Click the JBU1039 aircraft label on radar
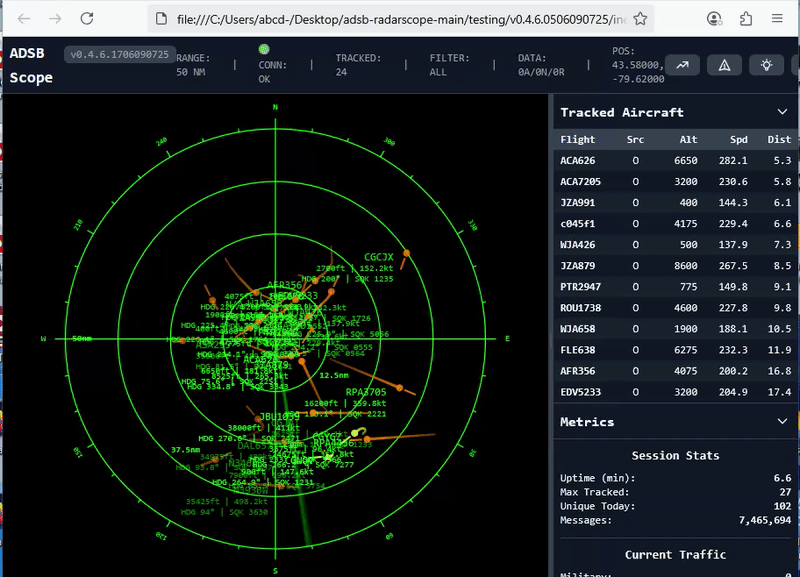Image resolution: width=800 pixels, height=577 pixels. tap(279, 417)
